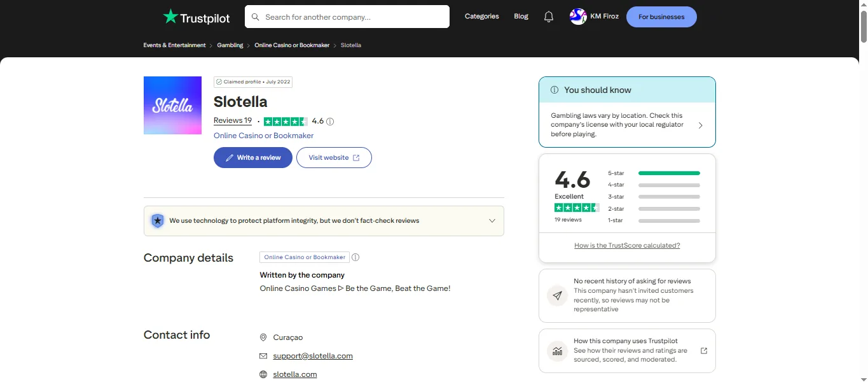Click the Slotella breadcrumb text
Viewport: 868px width, 382px height.
click(351, 45)
